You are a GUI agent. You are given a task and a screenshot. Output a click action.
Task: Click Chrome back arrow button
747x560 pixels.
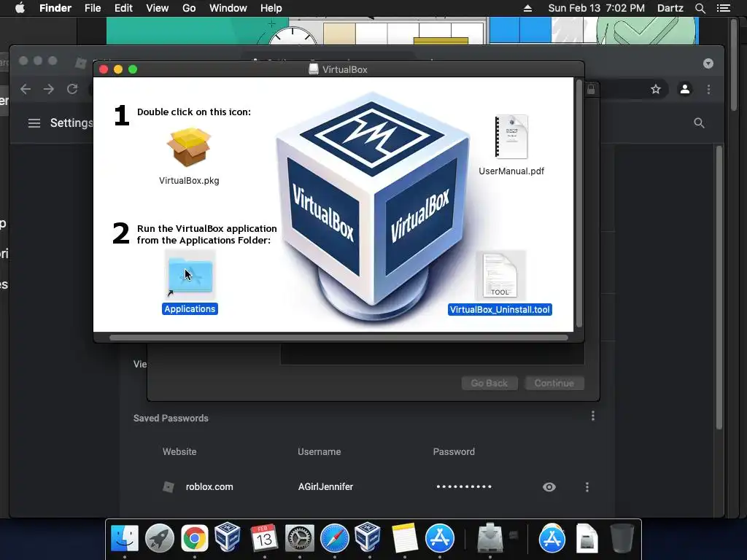click(26, 89)
